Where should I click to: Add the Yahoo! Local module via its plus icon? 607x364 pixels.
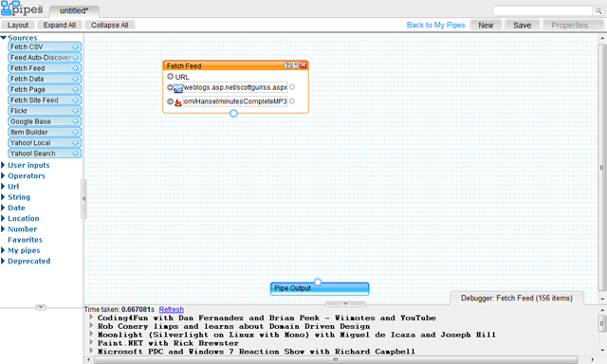point(76,143)
